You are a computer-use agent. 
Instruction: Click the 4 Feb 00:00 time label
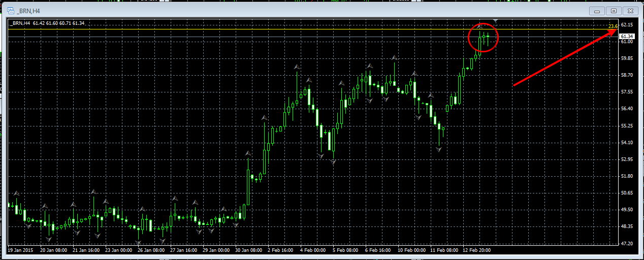point(312,250)
